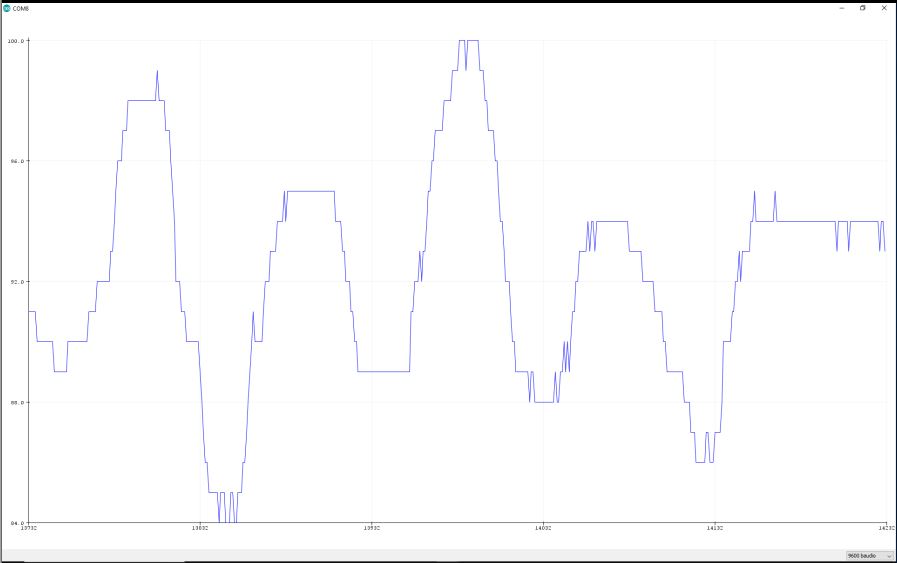Screen dimensions: 897x563
Task: Click the 88.0 label on the y-axis
Action: coord(15,402)
